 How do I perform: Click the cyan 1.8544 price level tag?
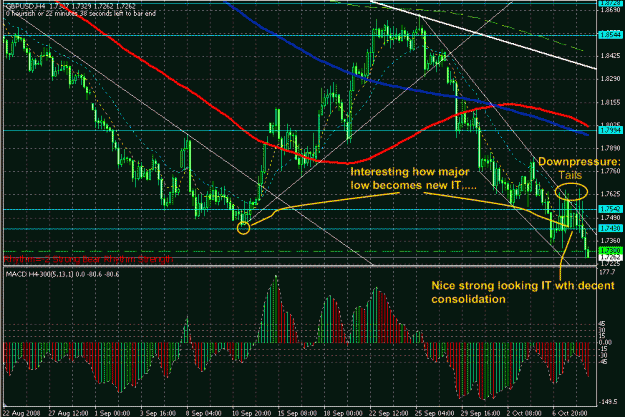pos(610,35)
